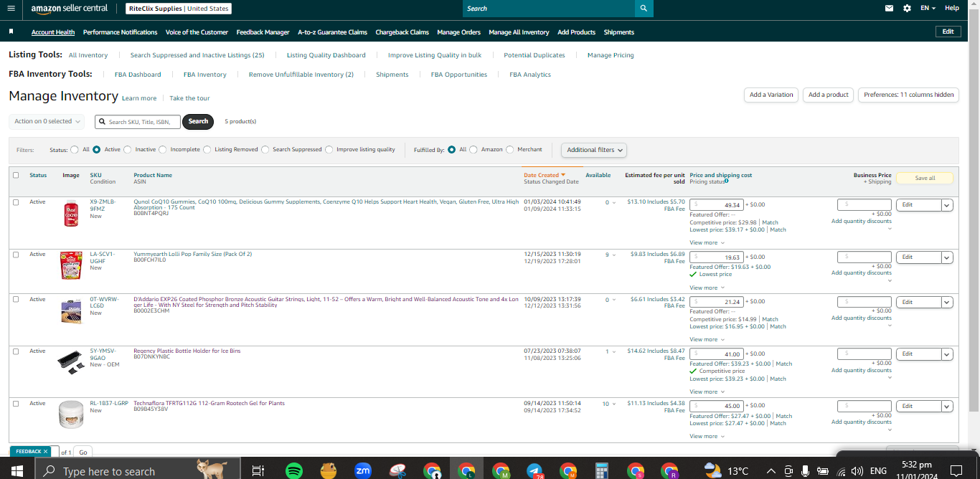The height and width of the screenshot is (479, 980).
Task: Open the Qunol CoQ10 Gummies product image
Action: [x=71, y=214]
